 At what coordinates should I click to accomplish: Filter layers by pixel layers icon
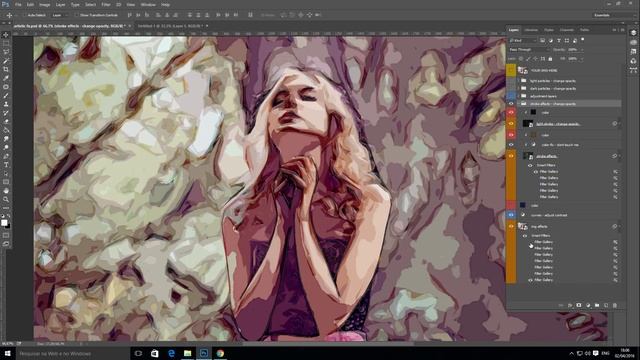pos(542,40)
